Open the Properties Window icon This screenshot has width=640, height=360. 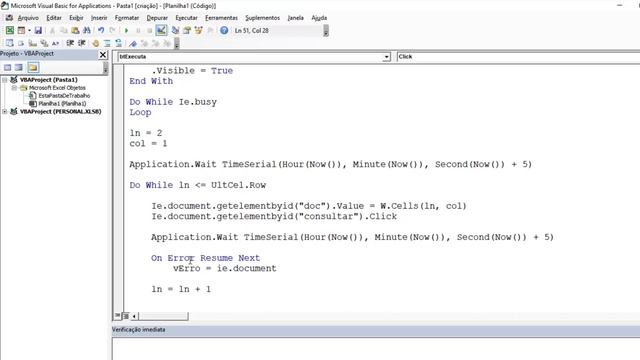point(187,30)
